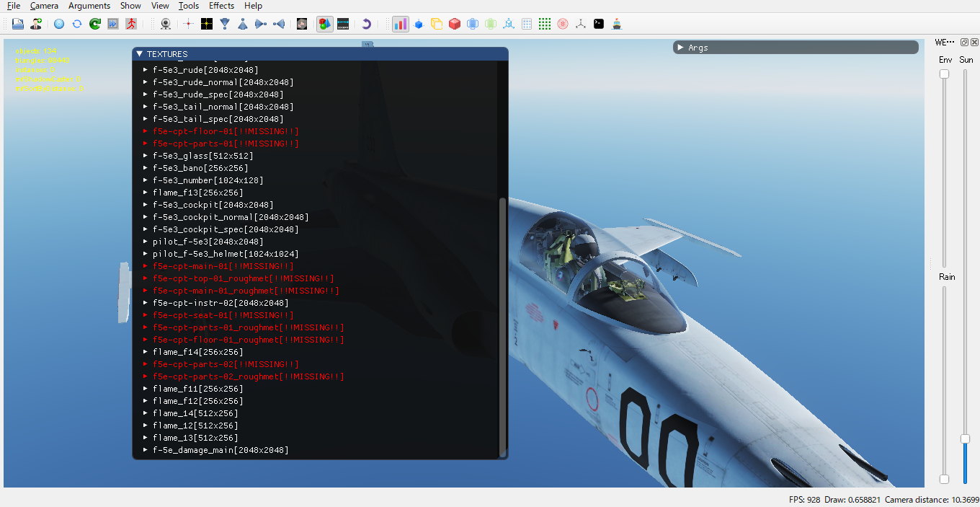This screenshot has height=507, width=980.
Task: Expand the Args panel
Action: 680,48
